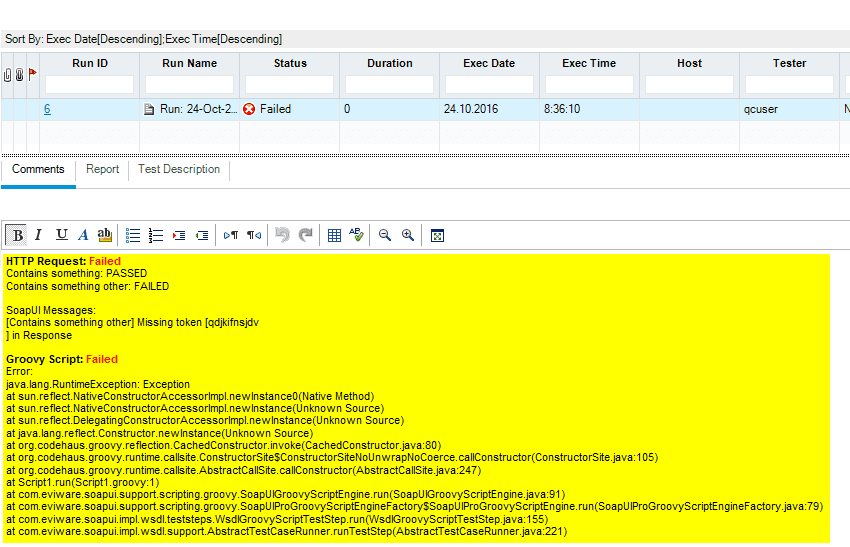Click the decrease indent icon
850x547 pixels.
coord(202,235)
